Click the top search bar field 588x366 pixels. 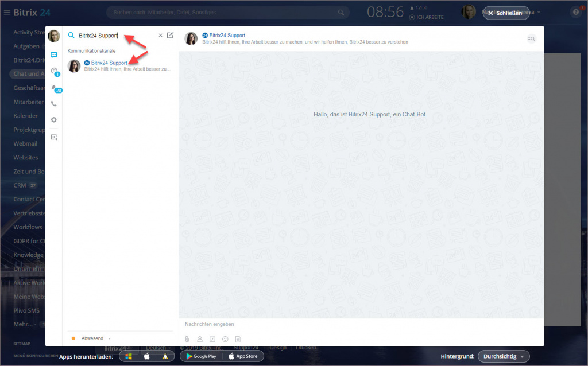[227, 13]
